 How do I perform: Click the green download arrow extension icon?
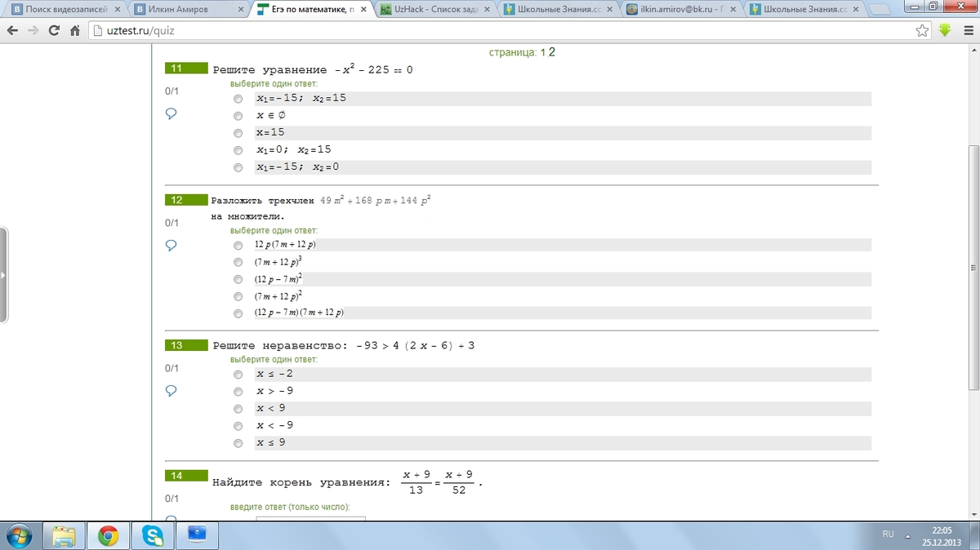click(x=945, y=31)
